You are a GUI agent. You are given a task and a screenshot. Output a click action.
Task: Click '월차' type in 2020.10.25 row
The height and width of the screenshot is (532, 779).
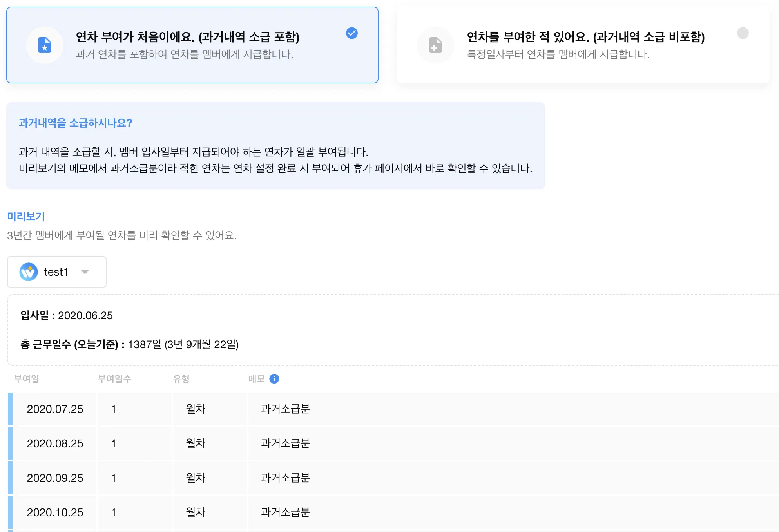coord(196,512)
